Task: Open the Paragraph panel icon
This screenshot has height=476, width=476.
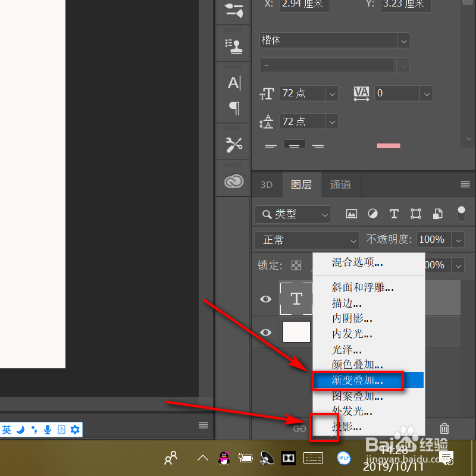Action: tap(234, 108)
